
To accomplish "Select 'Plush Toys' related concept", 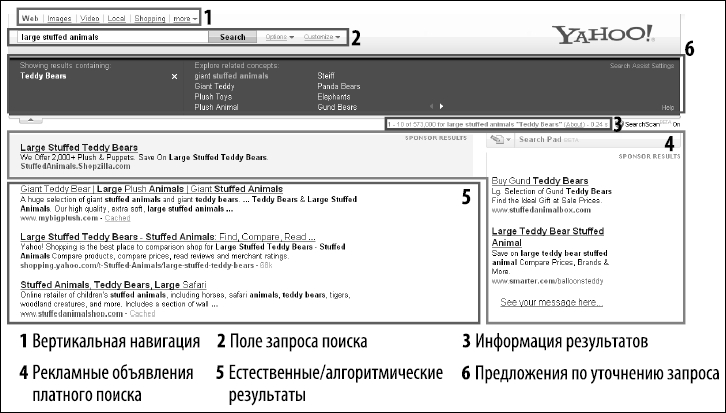I will click(213, 97).
